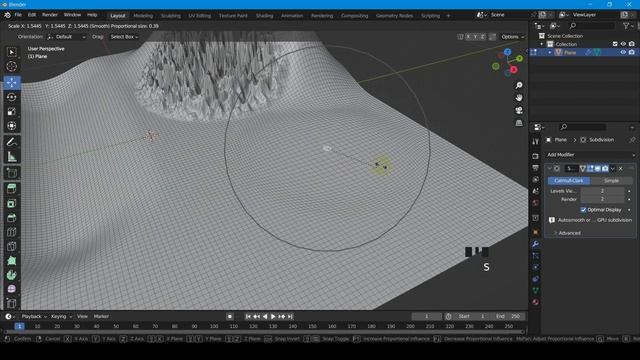The width and height of the screenshot is (640, 360).
Task: Click the Blender logo menu icon
Action: (7, 15)
